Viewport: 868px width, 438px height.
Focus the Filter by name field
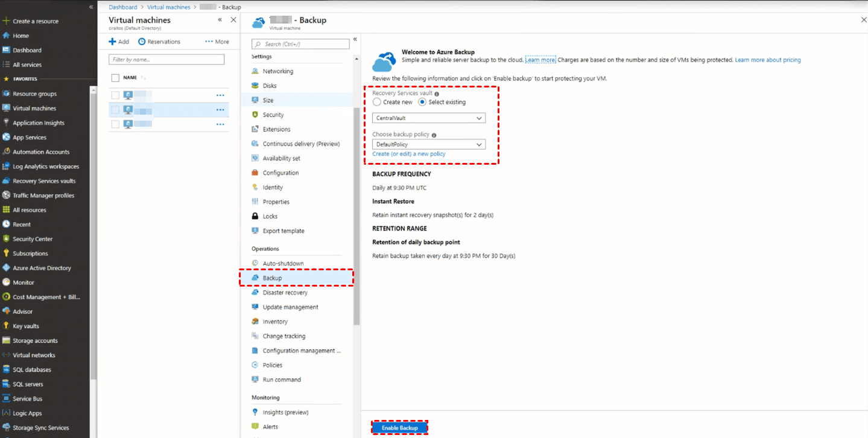click(166, 60)
